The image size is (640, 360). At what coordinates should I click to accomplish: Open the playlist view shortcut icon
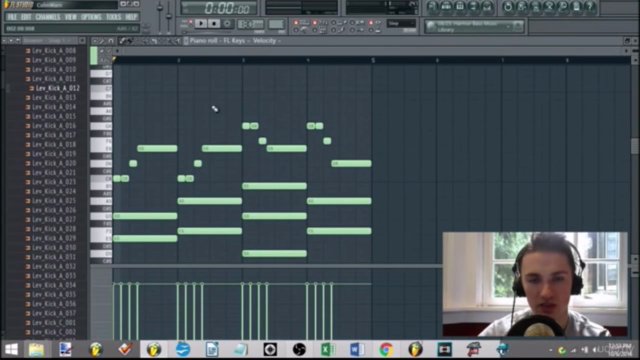(x=433, y=7)
